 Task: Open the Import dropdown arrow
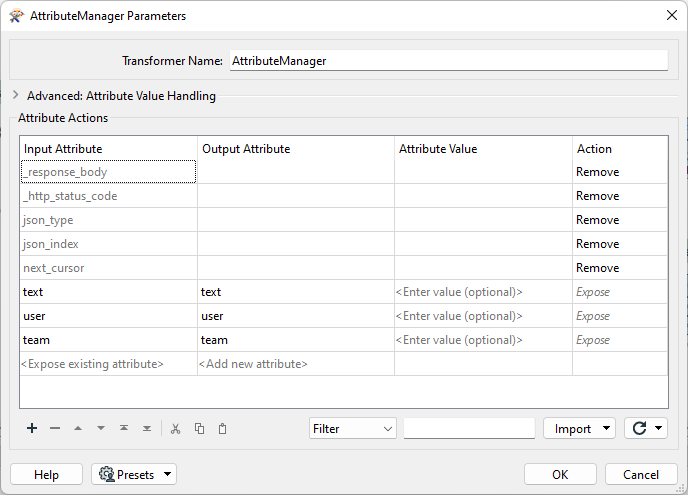[x=606, y=428]
